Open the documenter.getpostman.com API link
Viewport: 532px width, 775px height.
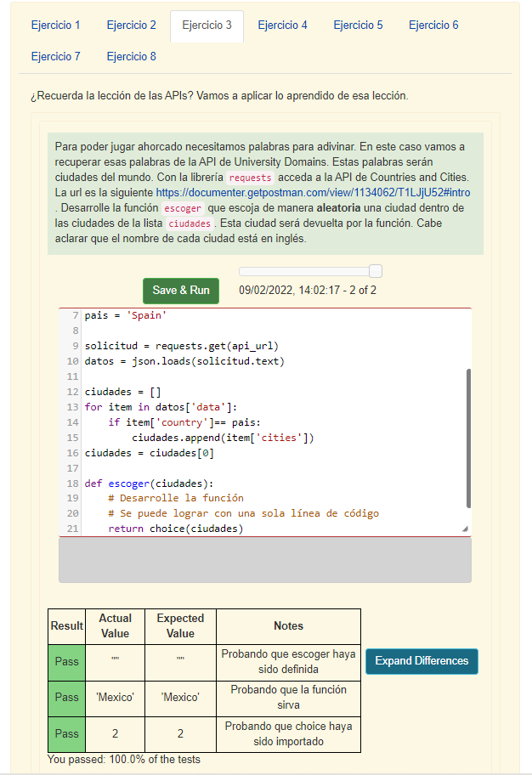[x=313, y=193]
